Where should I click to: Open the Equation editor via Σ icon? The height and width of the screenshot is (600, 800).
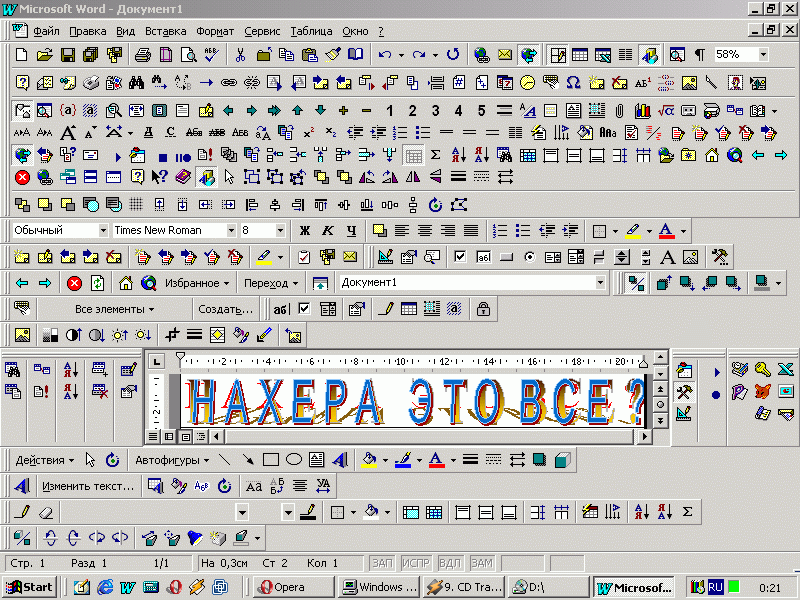pos(436,155)
